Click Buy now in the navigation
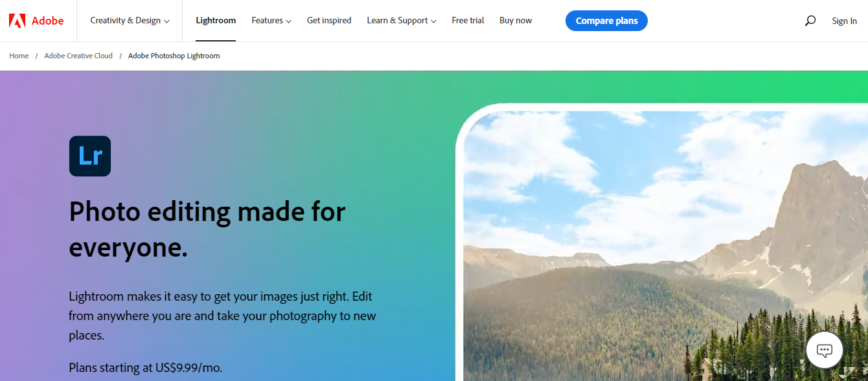Image resolution: width=868 pixels, height=381 pixels. point(516,21)
